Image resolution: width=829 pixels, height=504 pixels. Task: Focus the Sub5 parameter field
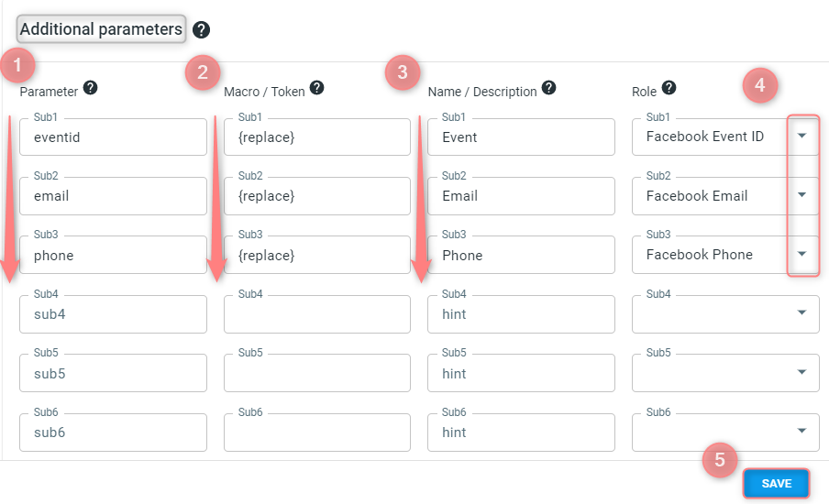click(x=113, y=373)
